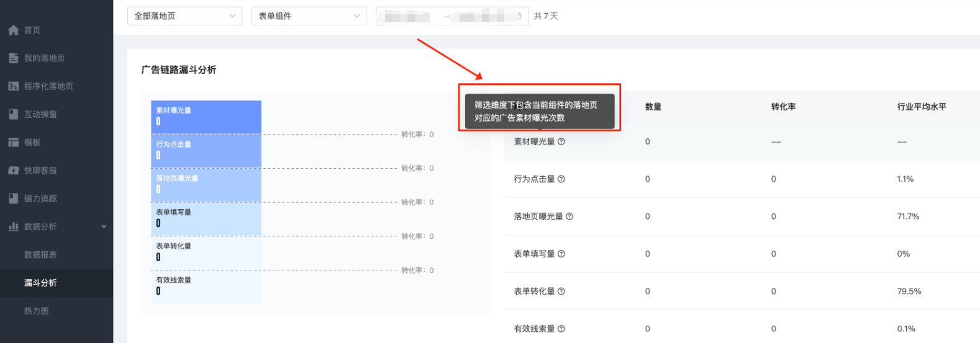Click the document icon beside 我的落地页

[x=14, y=58]
